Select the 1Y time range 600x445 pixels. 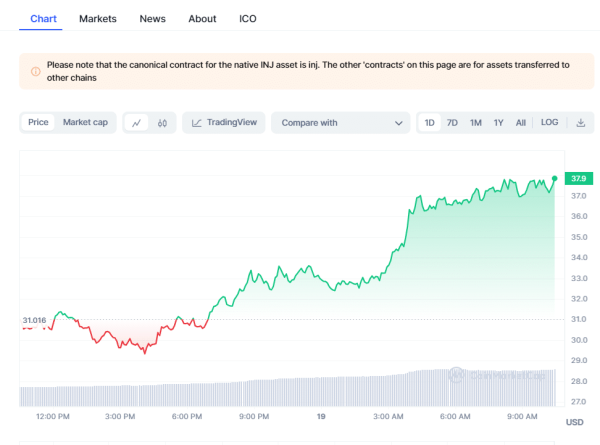tap(498, 123)
